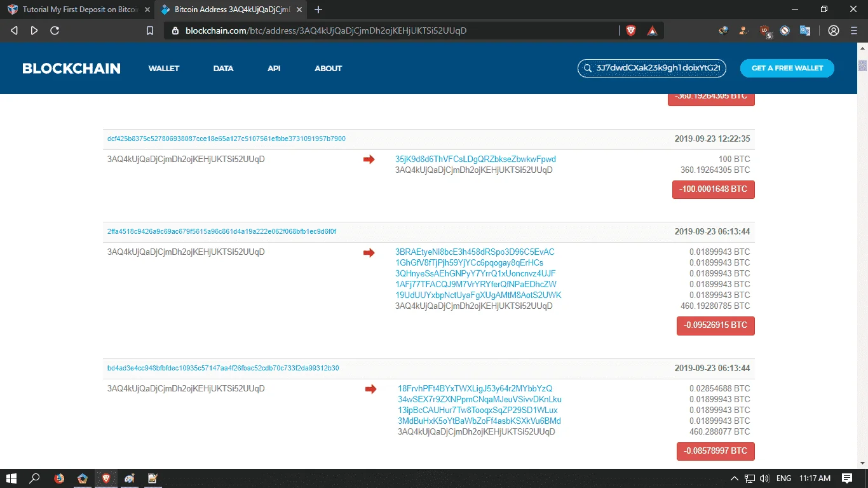Open transaction hash 2ffa4518c9426a link
The width and height of the screenshot is (868, 488).
pos(222,232)
